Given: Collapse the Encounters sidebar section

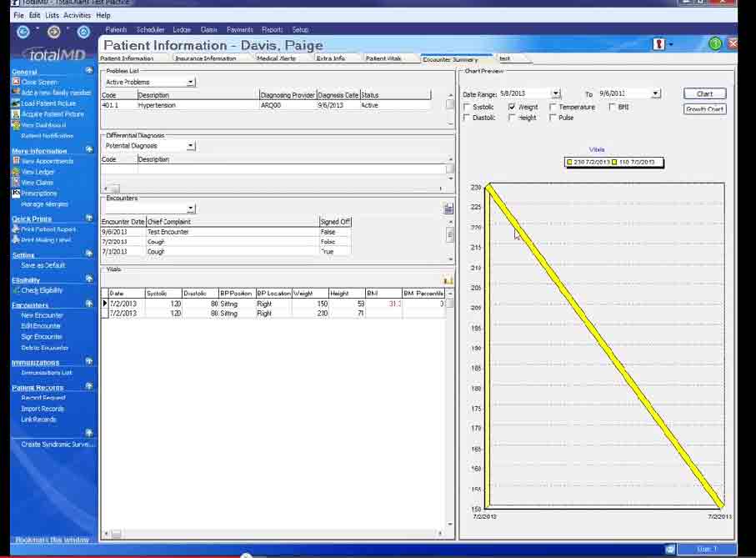Looking at the screenshot, I should [89, 304].
